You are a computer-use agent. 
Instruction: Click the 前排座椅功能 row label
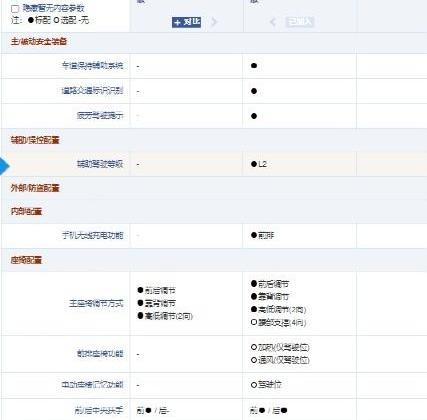[100, 354]
